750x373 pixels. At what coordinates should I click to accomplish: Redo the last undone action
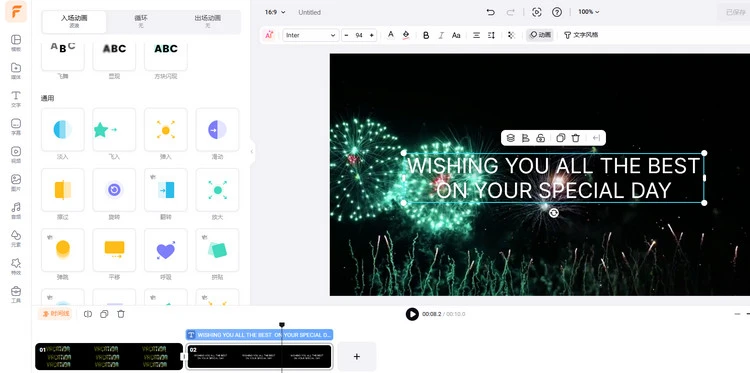[510, 12]
